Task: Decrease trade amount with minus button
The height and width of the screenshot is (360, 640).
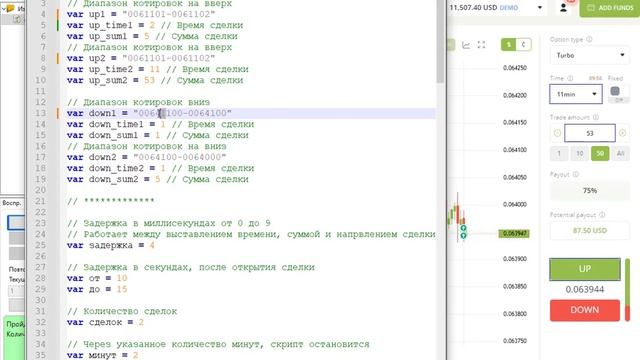Action: click(x=557, y=133)
